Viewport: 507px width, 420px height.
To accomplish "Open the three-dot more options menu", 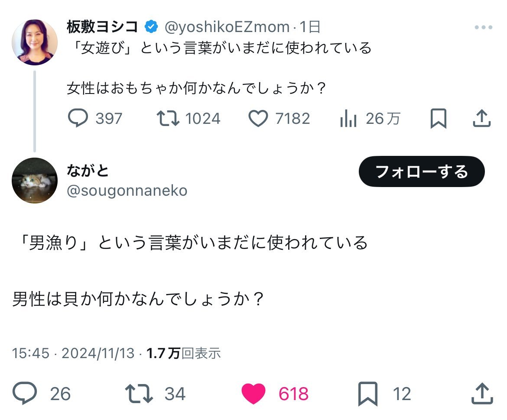I will [x=483, y=27].
